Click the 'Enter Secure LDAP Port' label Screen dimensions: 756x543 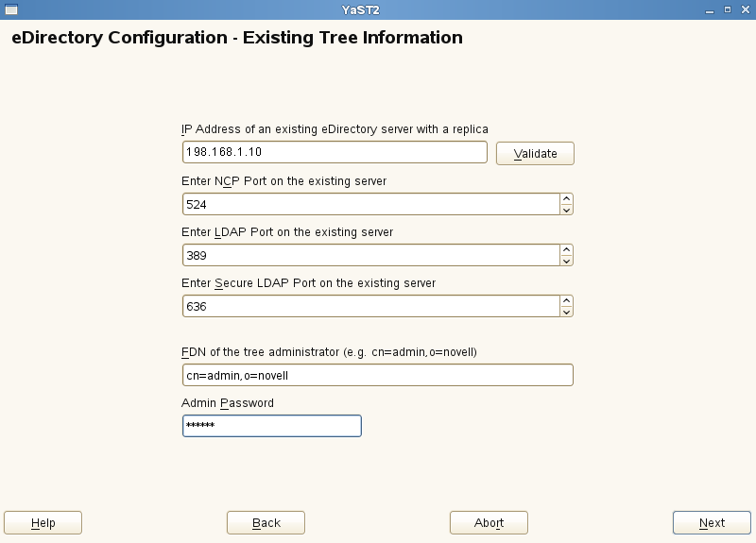pyautogui.click(x=309, y=283)
